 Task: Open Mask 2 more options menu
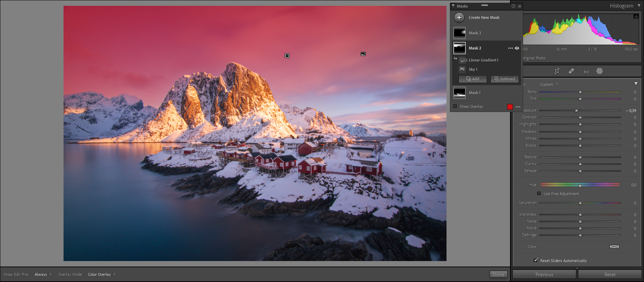(510, 48)
